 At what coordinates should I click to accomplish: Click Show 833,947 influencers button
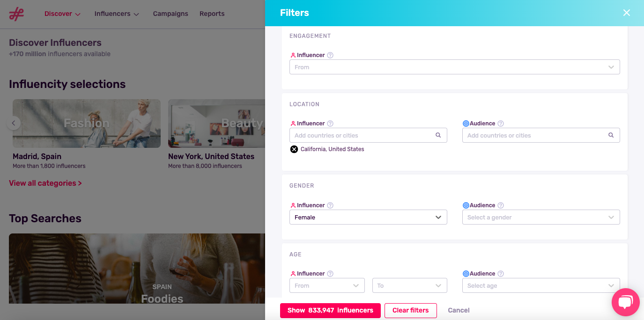tap(330, 310)
